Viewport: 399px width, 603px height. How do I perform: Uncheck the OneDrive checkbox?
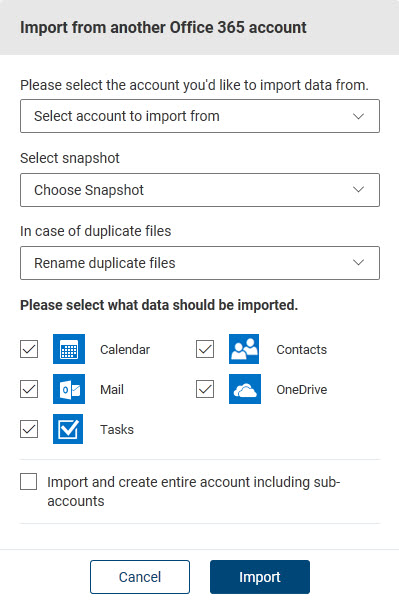[205, 389]
